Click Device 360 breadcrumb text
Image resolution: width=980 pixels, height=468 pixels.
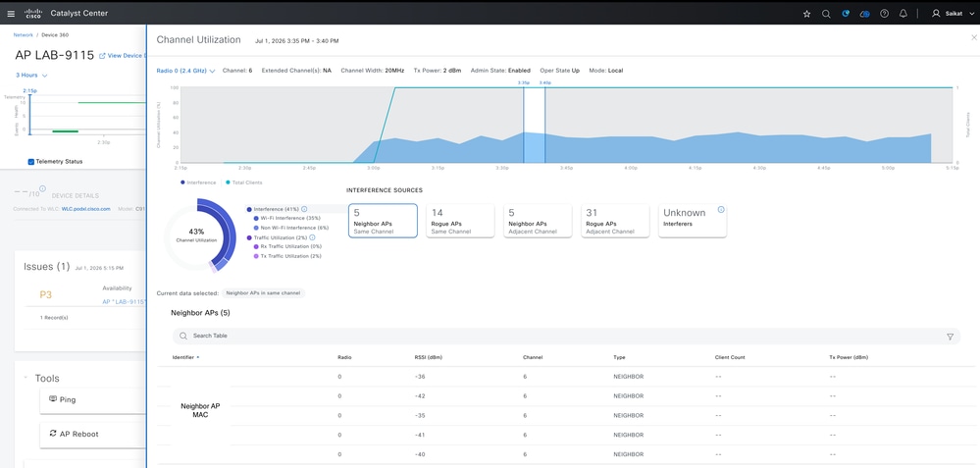(x=54, y=35)
